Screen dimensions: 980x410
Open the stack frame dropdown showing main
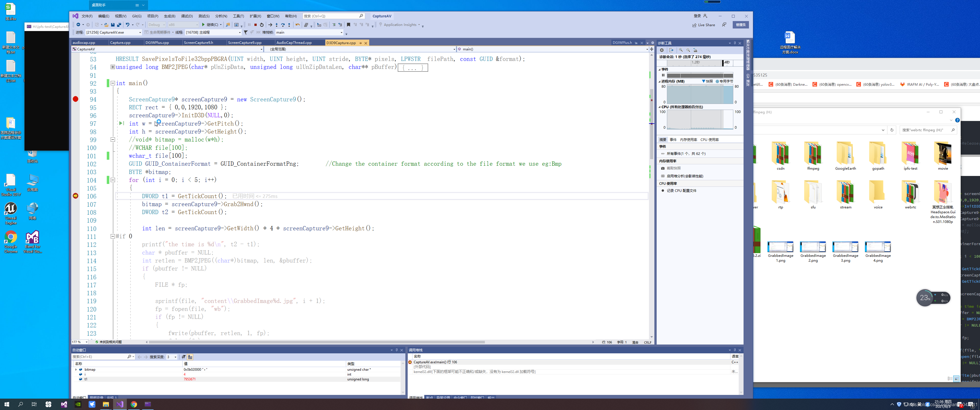coord(309,32)
